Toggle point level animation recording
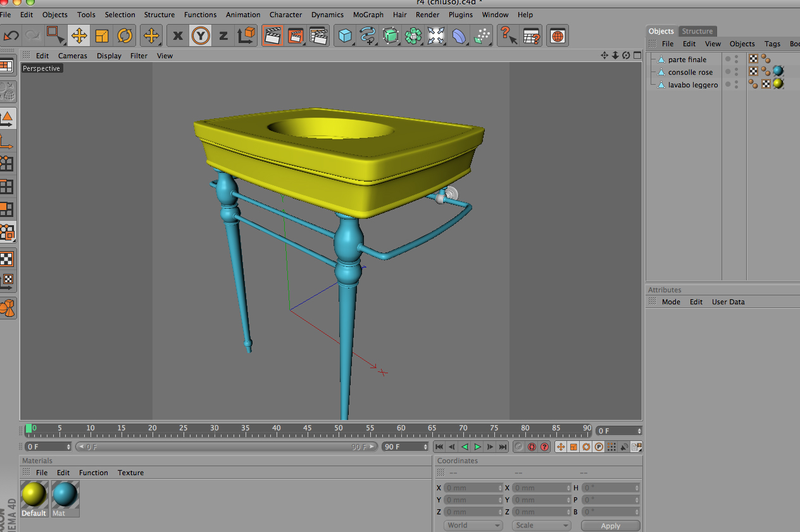The height and width of the screenshot is (532, 800). [611, 447]
